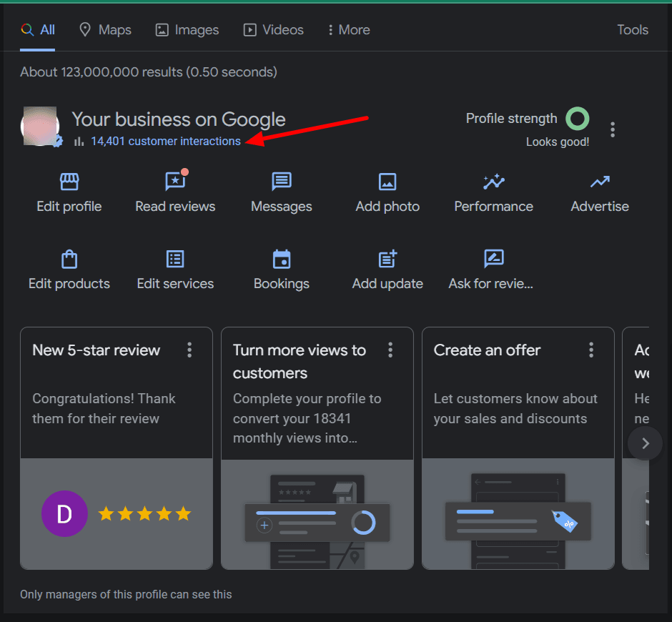672x622 pixels.
Task: Open the Edit profile storefront icon
Action: tap(69, 182)
